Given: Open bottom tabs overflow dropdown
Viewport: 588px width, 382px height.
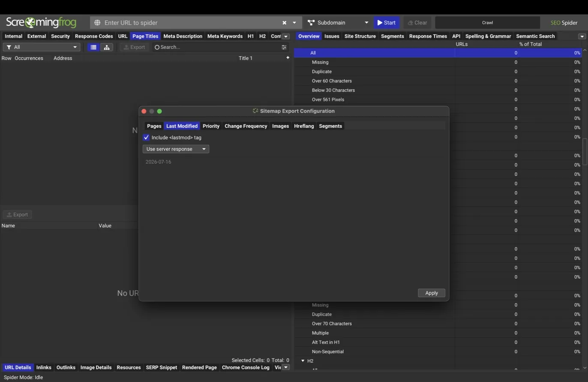Looking at the screenshot, I should pyautogui.click(x=286, y=367).
